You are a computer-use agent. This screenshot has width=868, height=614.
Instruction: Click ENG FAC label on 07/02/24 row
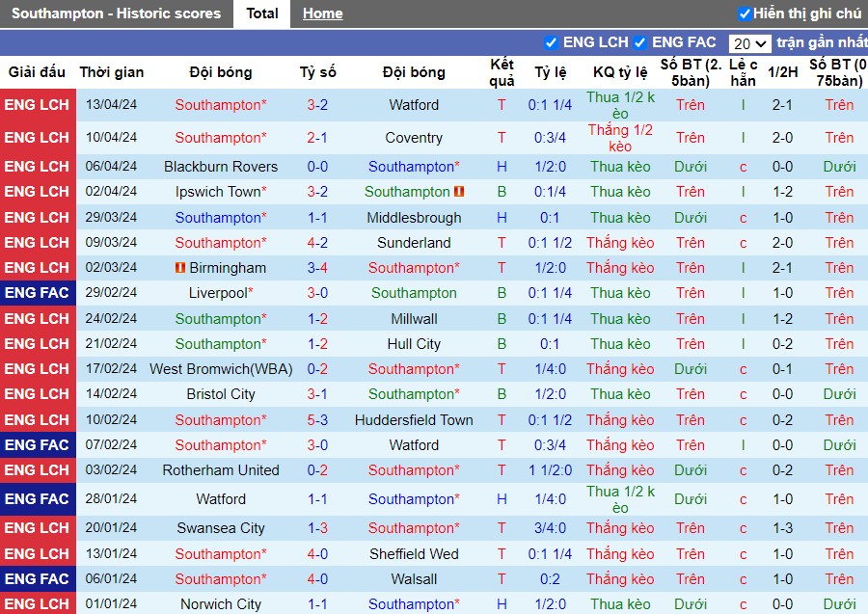pos(37,444)
